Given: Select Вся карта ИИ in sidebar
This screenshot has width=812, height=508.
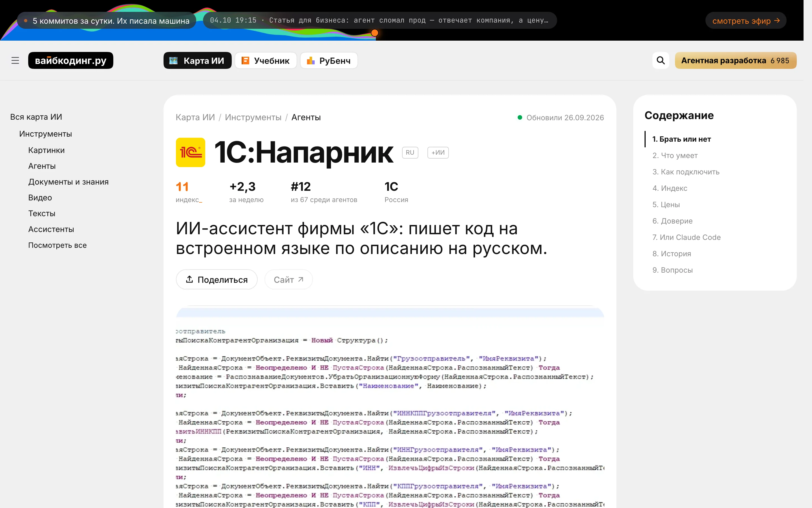Looking at the screenshot, I should (36, 117).
